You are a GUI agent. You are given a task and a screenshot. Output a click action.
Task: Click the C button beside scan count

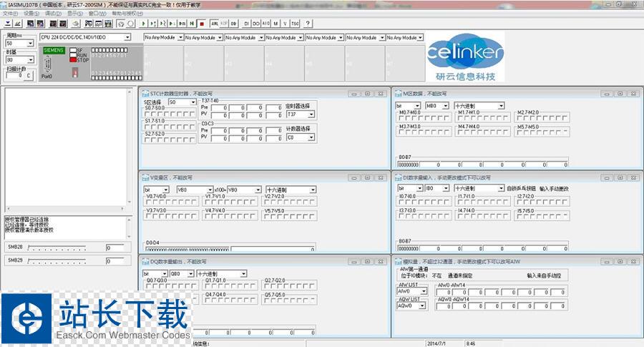(29, 75)
